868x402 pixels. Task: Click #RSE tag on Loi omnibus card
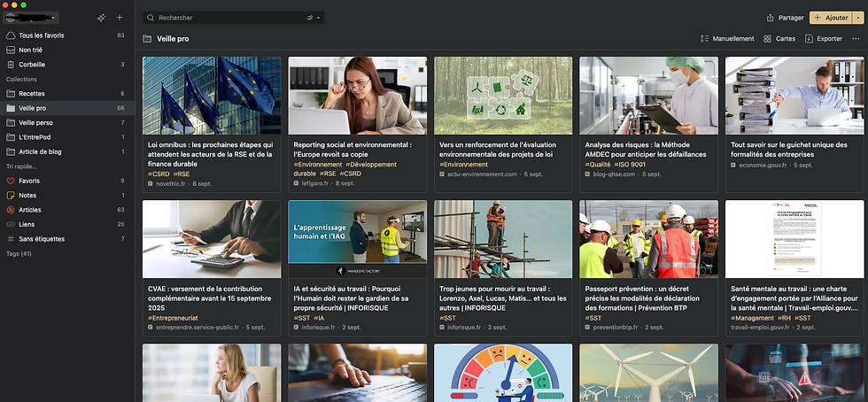click(x=181, y=174)
